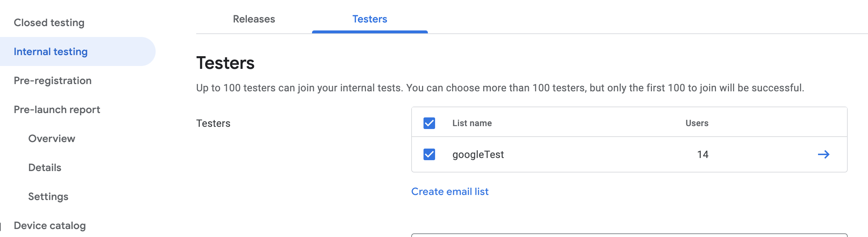868x237 pixels.
Task: Open the Pre-launch report section
Action: click(x=57, y=109)
